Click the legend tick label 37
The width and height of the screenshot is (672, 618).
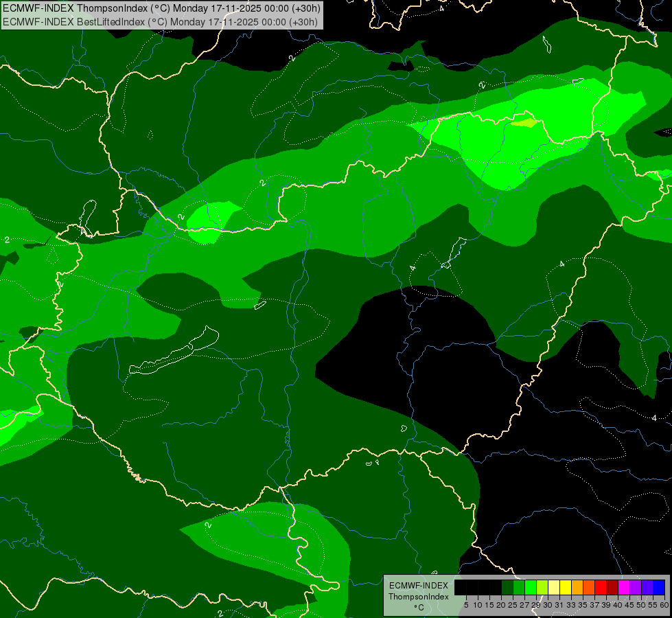pos(594,605)
